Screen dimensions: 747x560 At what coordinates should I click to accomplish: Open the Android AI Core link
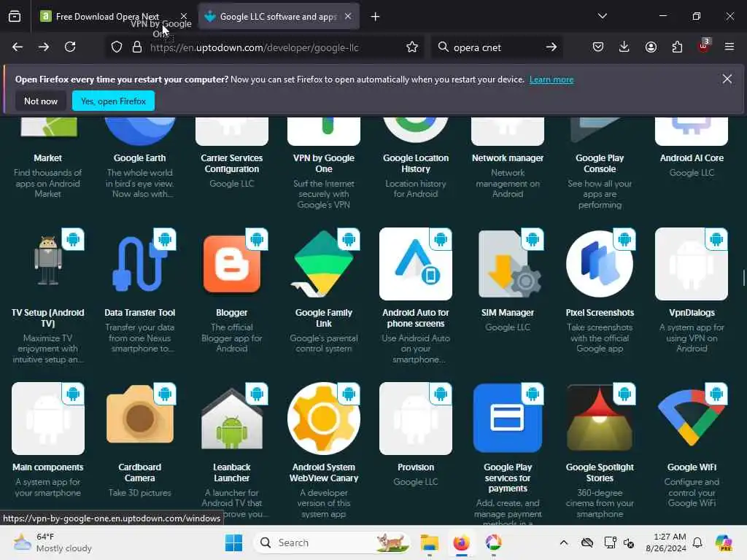[x=692, y=157]
